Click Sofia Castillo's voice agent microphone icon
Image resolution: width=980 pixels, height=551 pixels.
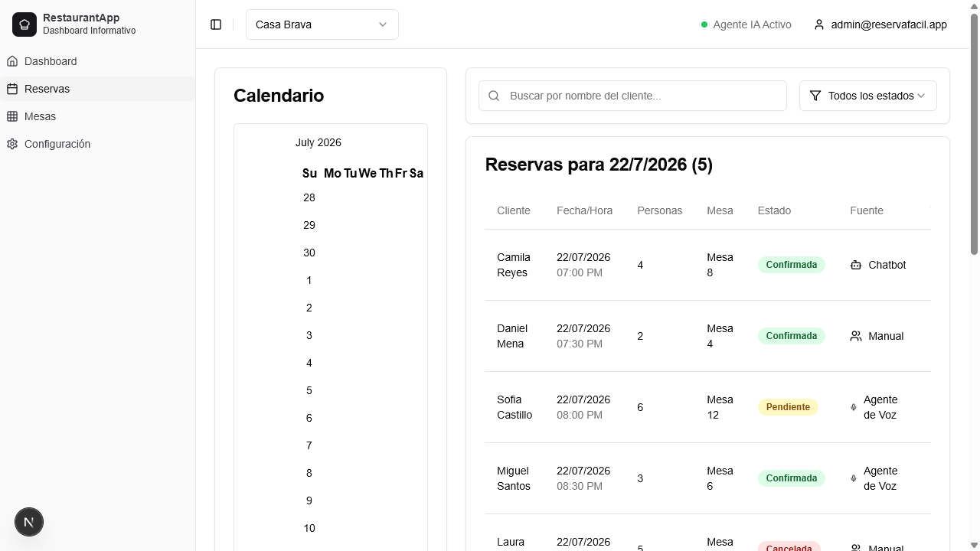[854, 407]
